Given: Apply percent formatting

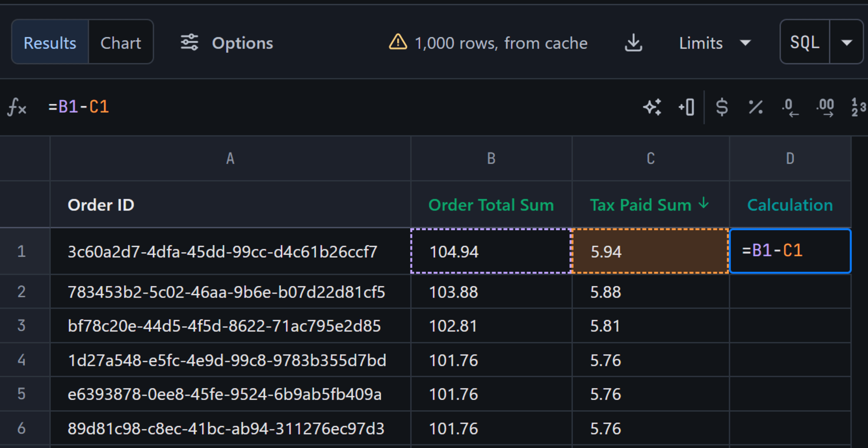Looking at the screenshot, I should point(756,107).
